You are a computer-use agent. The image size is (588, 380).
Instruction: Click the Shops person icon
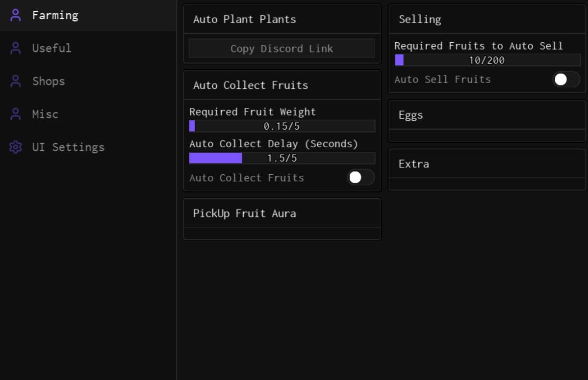pos(15,81)
